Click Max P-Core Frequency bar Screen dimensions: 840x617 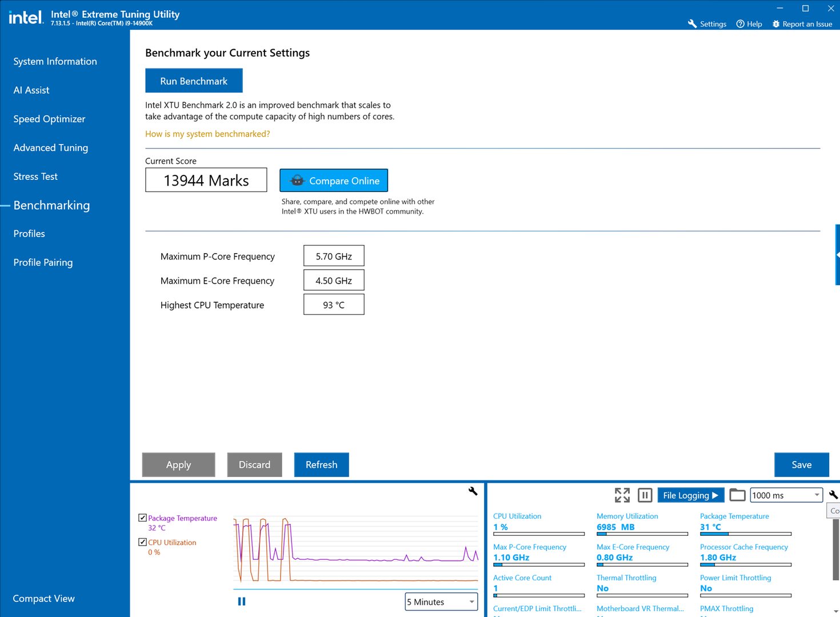click(x=539, y=565)
